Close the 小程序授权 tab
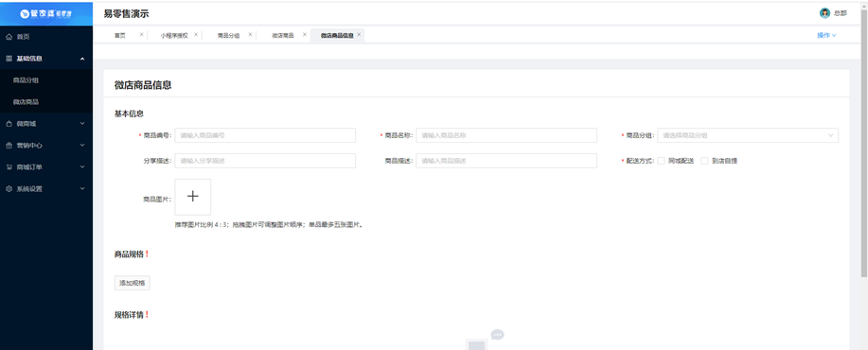Viewport: 868px width, 350px height. [196, 34]
